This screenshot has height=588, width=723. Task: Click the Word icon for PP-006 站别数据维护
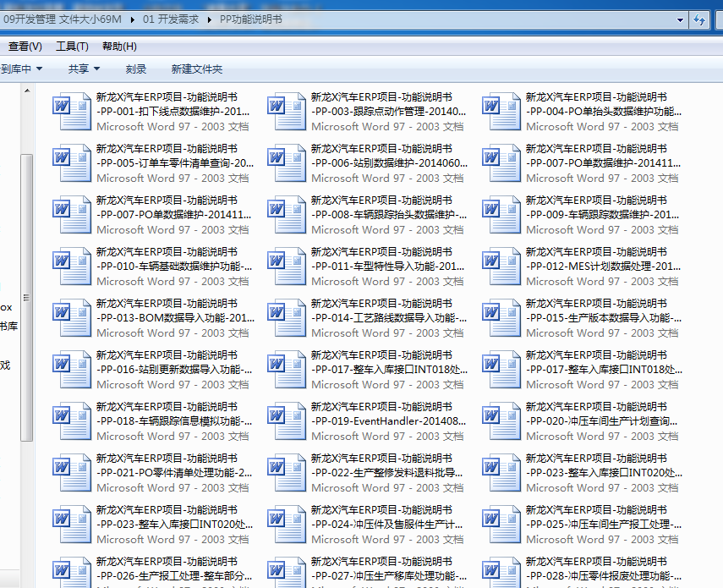(x=287, y=163)
